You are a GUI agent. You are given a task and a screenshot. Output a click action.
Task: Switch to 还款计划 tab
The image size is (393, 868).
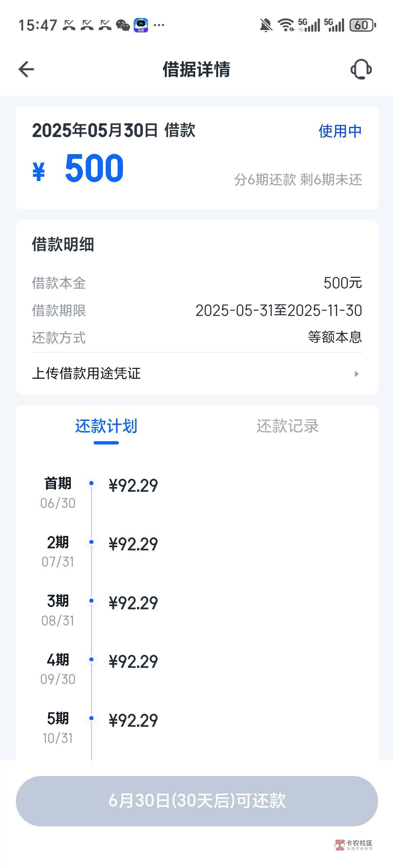click(106, 426)
